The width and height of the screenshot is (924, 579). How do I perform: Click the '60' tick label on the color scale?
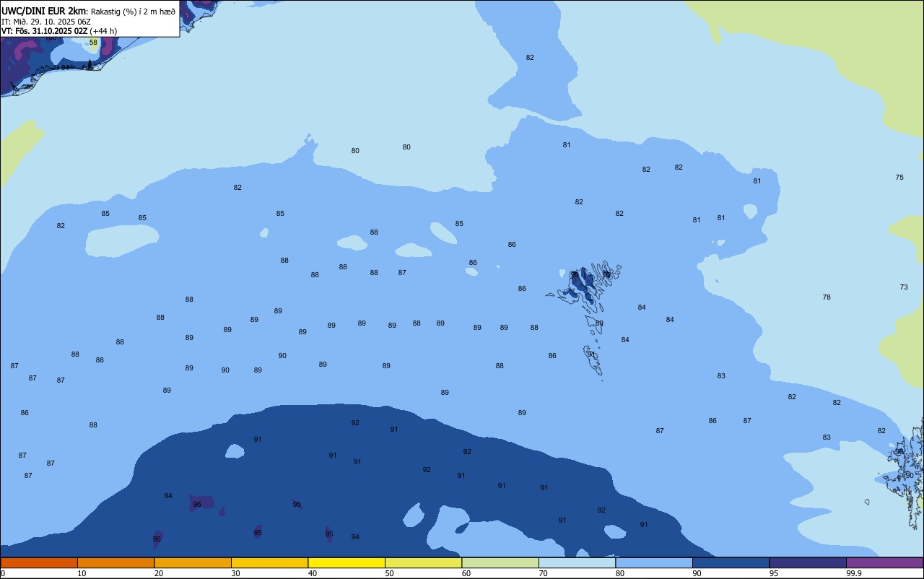click(x=466, y=573)
